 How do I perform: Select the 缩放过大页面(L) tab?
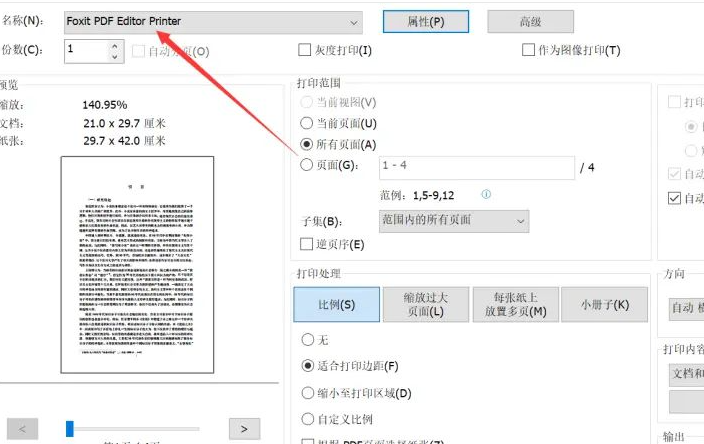point(426,304)
